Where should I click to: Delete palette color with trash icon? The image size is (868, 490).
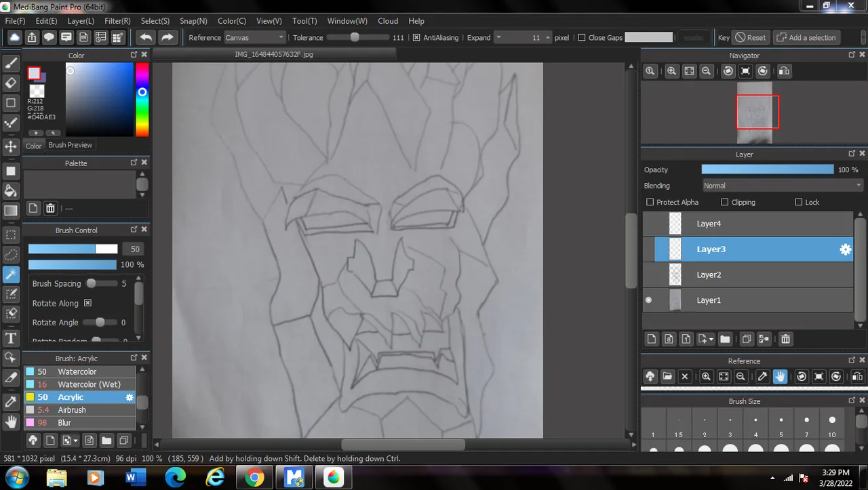(x=50, y=208)
